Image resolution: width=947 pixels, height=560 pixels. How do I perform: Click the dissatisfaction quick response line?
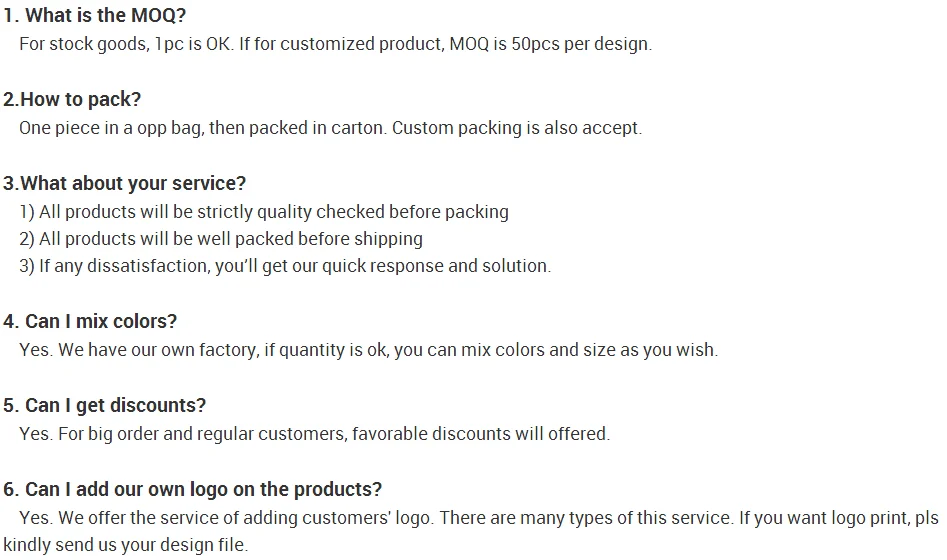(x=285, y=266)
